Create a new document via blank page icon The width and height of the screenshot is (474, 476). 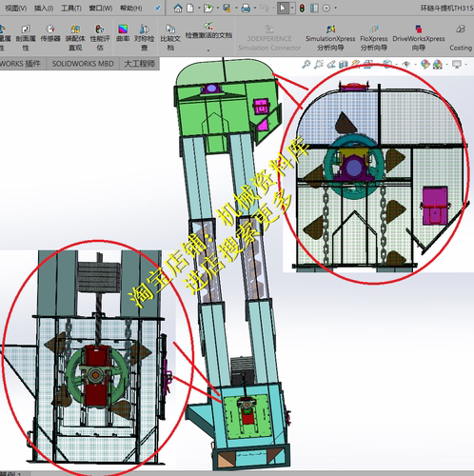tap(190, 8)
